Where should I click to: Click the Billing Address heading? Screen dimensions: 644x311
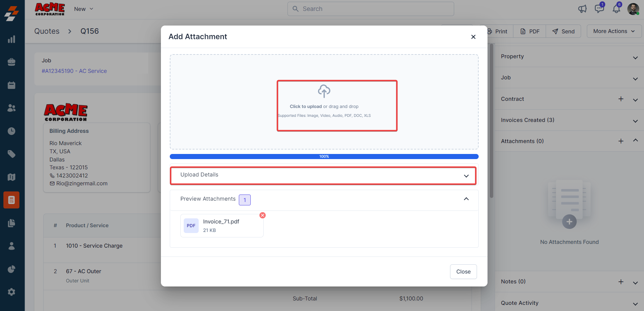(x=69, y=131)
